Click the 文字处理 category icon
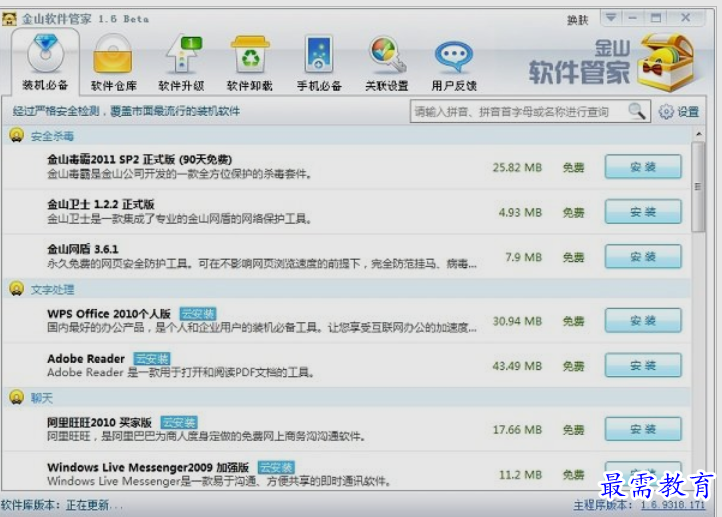722x517 pixels. [17, 289]
